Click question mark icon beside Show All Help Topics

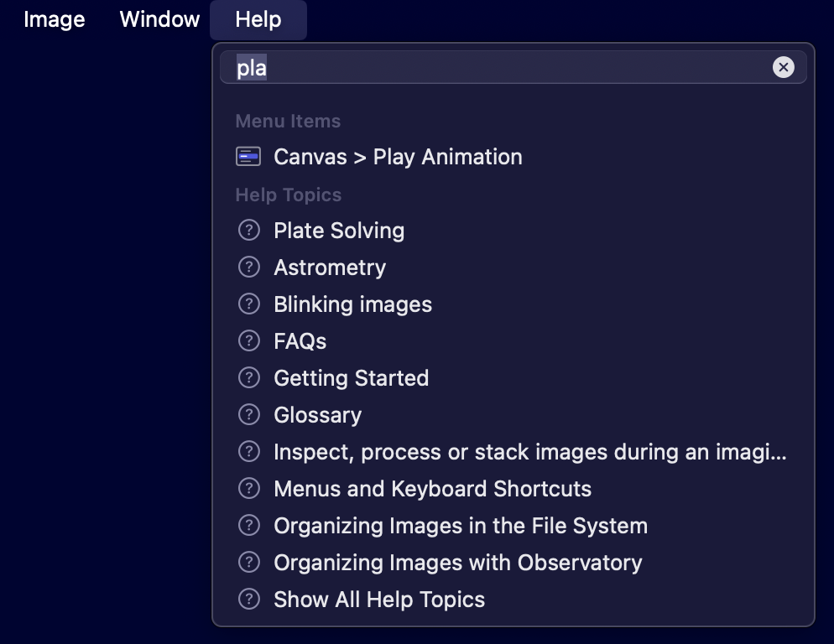tap(249, 599)
